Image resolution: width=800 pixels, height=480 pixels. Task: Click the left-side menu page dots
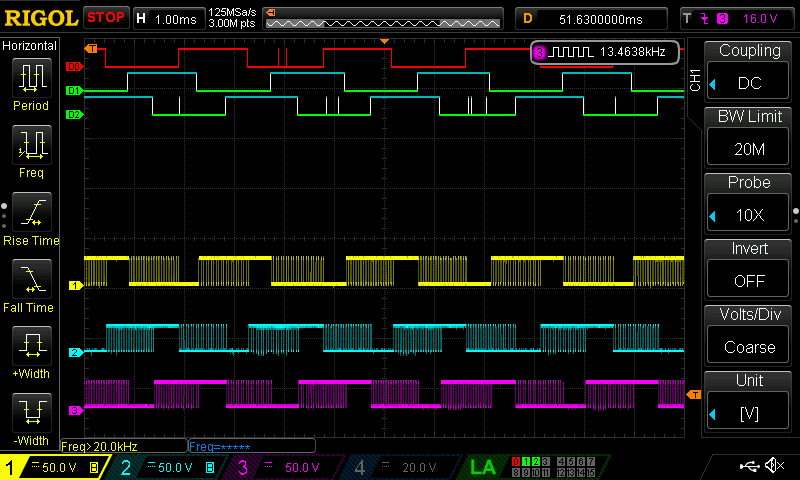[x=4, y=216]
